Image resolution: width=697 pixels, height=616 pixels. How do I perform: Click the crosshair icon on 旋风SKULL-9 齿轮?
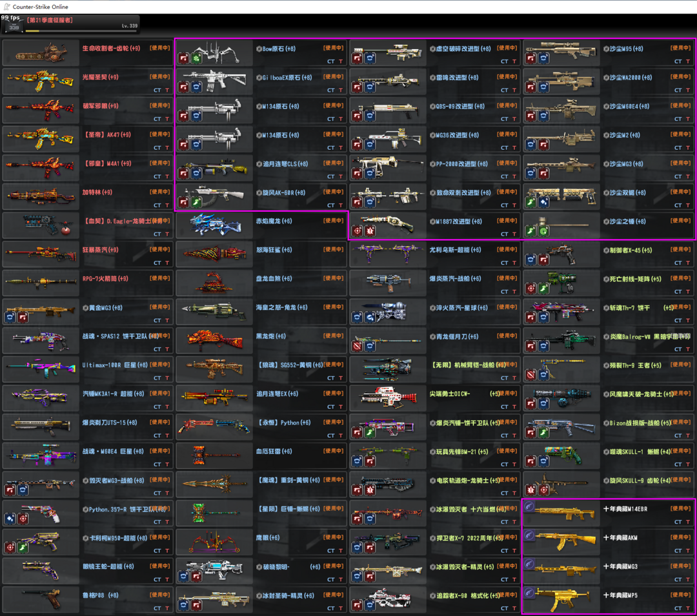[543, 490]
